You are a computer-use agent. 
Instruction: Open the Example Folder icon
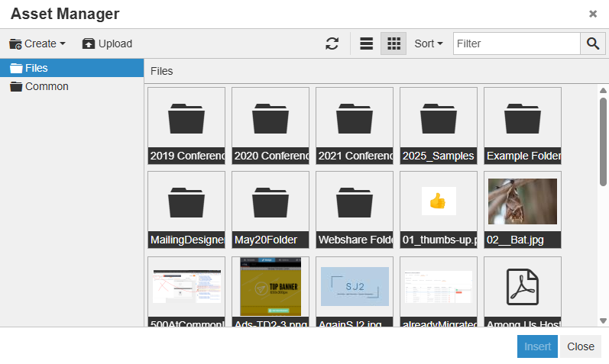coord(523,118)
